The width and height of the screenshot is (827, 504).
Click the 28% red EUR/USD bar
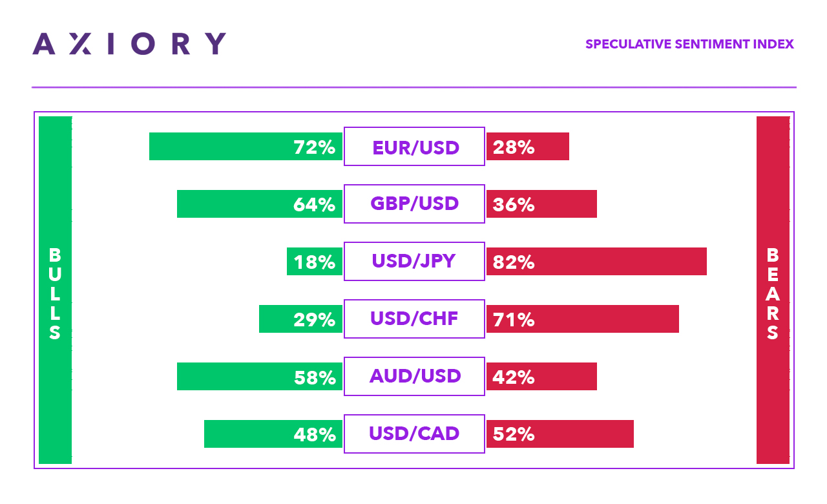(528, 147)
